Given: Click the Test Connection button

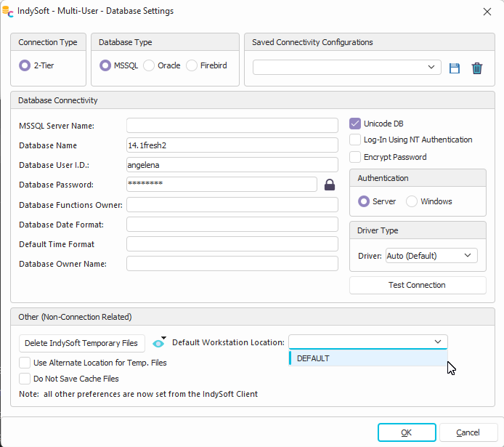Looking at the screenshot, I should (x=418, y=285).
